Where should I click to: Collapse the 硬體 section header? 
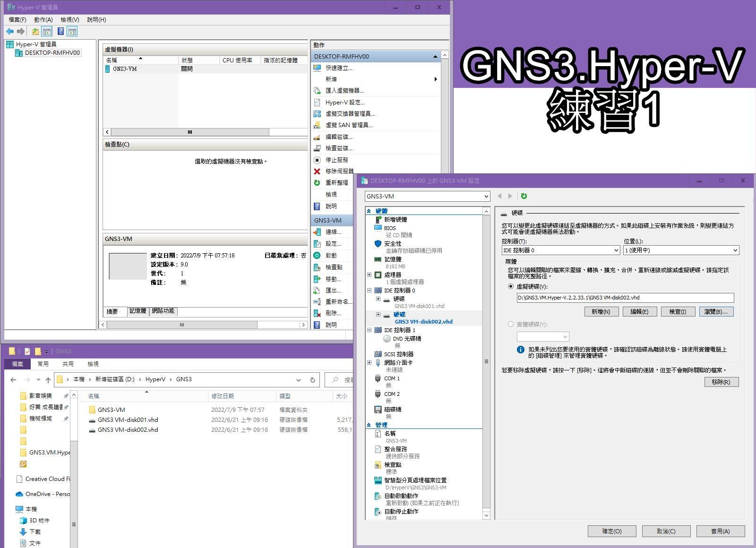click(369, 211)
